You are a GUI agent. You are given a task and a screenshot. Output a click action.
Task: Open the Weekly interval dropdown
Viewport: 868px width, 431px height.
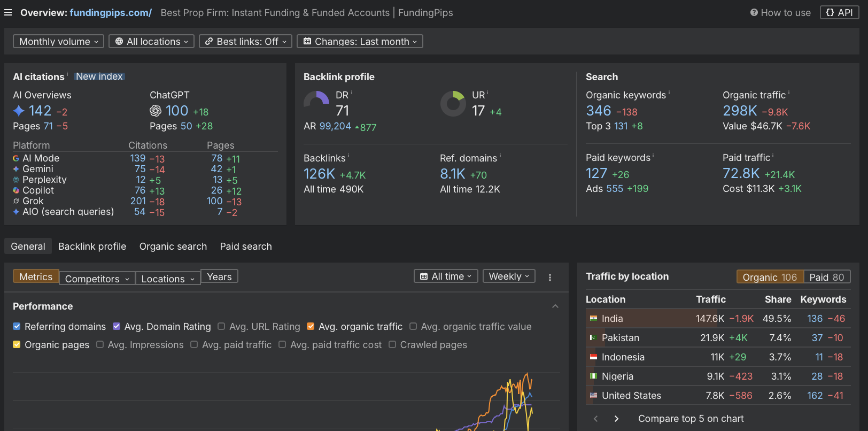pyautogui.click(x=509, y=276)
